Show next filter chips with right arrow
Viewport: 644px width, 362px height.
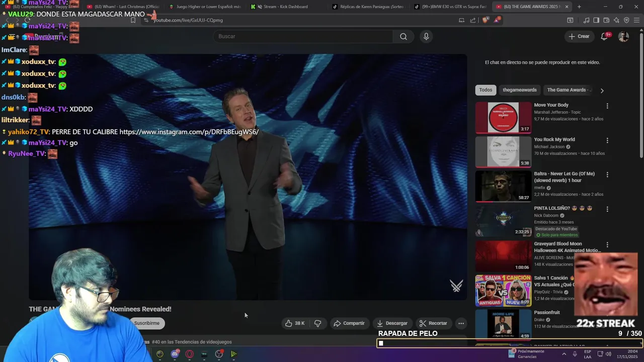point(602,90)
